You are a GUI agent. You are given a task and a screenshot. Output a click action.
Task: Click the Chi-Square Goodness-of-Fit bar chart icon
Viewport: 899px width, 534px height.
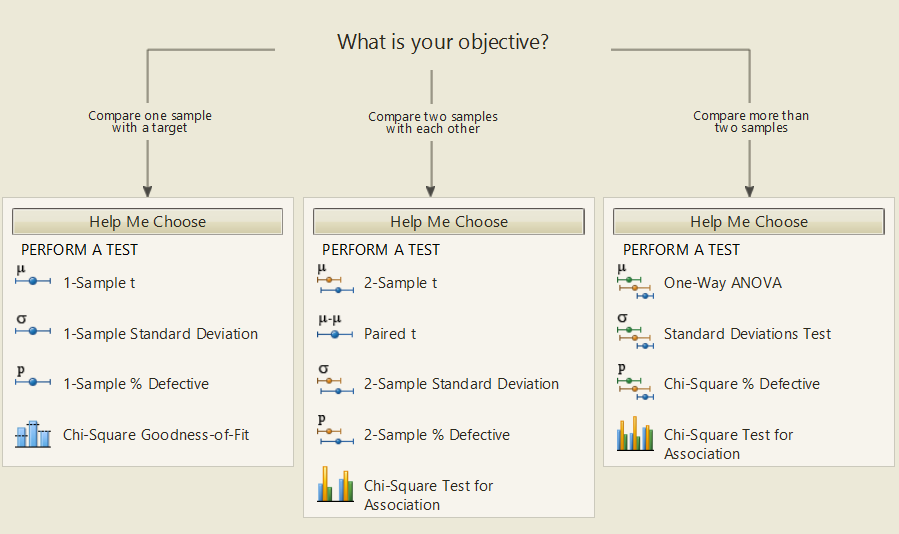click(x=32, y=434)
